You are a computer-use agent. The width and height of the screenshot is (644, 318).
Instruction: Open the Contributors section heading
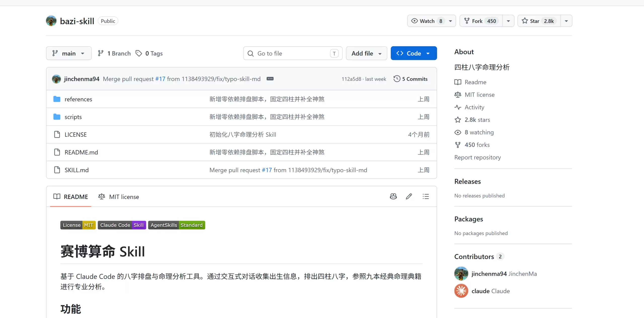[x=474, y=256]
